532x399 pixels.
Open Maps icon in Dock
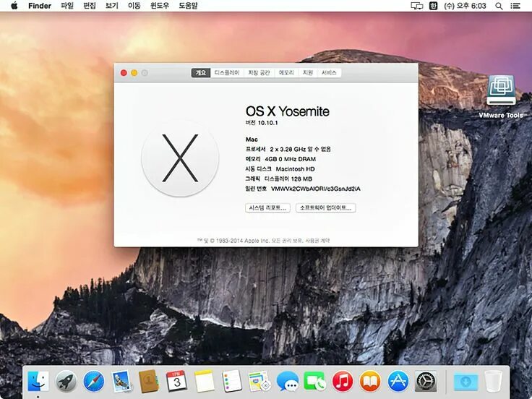259,382
